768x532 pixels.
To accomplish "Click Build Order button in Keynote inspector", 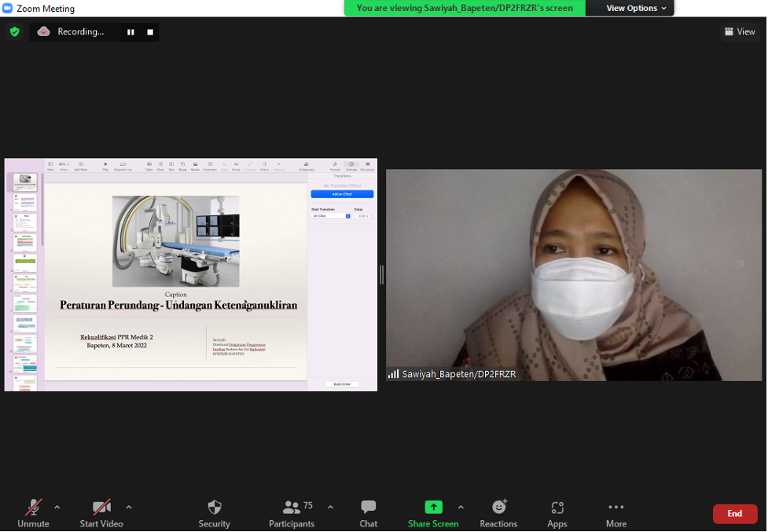I will [x=343, y=384].
